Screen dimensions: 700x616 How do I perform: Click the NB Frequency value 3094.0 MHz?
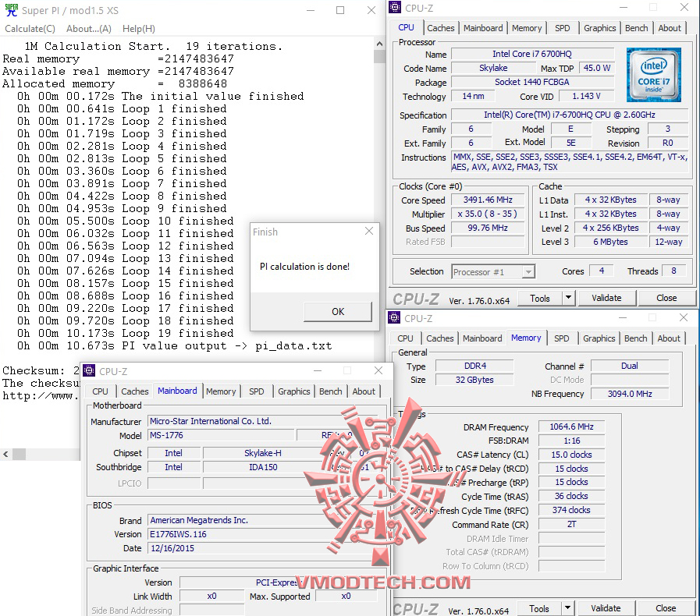(x=630, y=394)
